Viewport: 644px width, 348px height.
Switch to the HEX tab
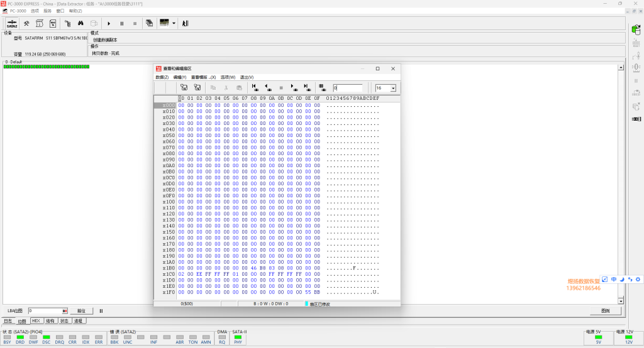[x=36, y=321]
